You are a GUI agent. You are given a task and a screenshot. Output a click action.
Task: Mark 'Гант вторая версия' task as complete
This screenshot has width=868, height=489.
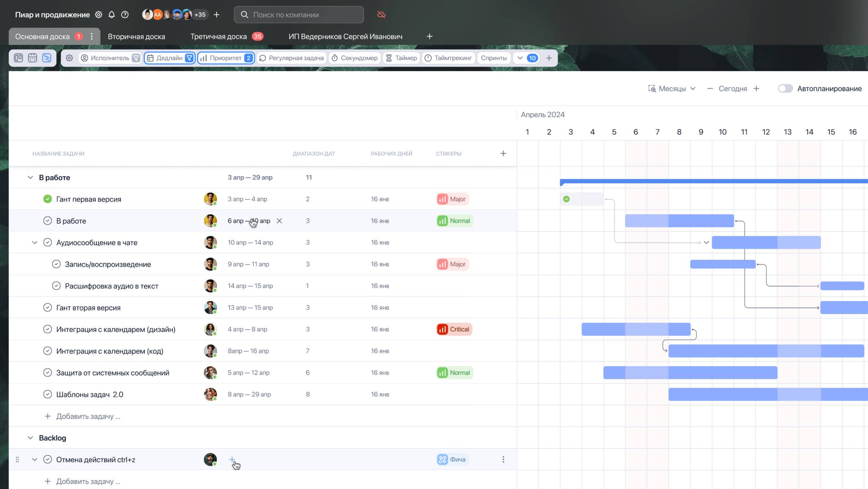coord(47,308)
